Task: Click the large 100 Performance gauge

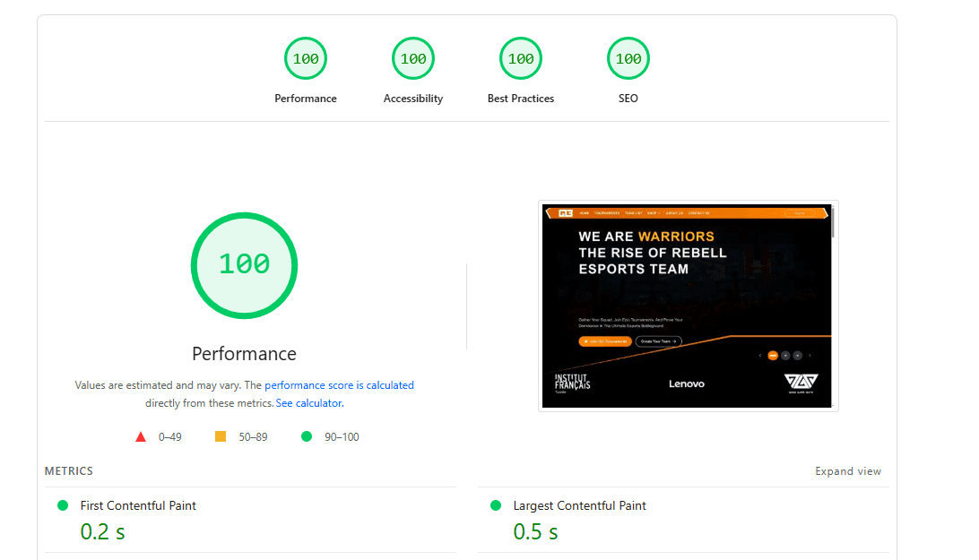Action: click(244, 265)
